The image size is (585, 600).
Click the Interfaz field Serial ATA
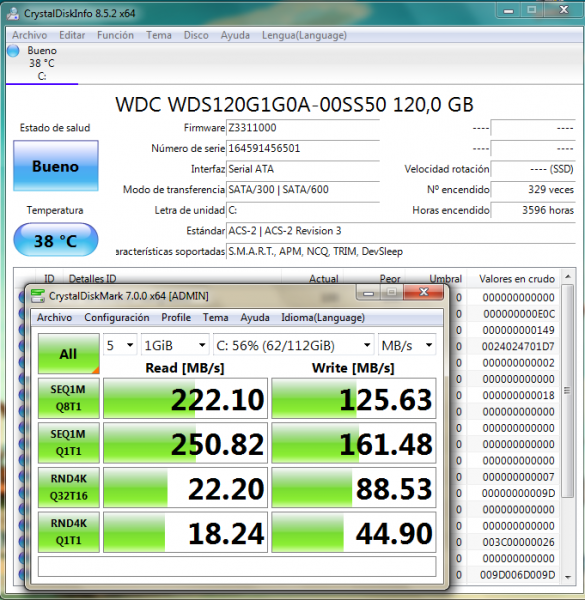coord(303,169)
